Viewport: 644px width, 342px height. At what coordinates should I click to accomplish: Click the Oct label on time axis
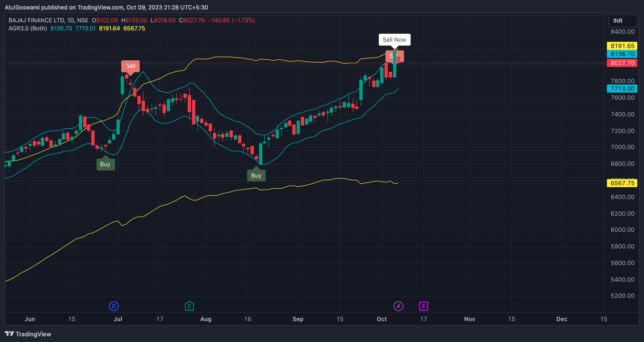pos(382,319)
